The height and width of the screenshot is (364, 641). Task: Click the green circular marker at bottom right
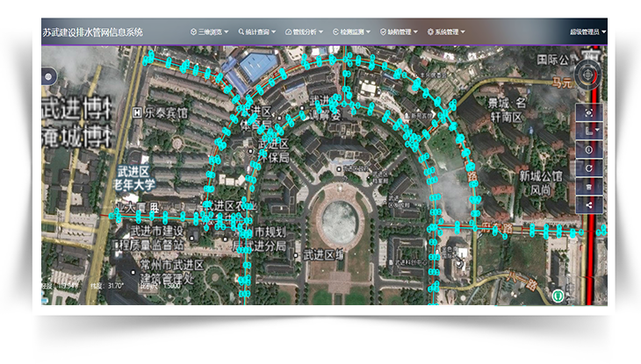(558, 296)
